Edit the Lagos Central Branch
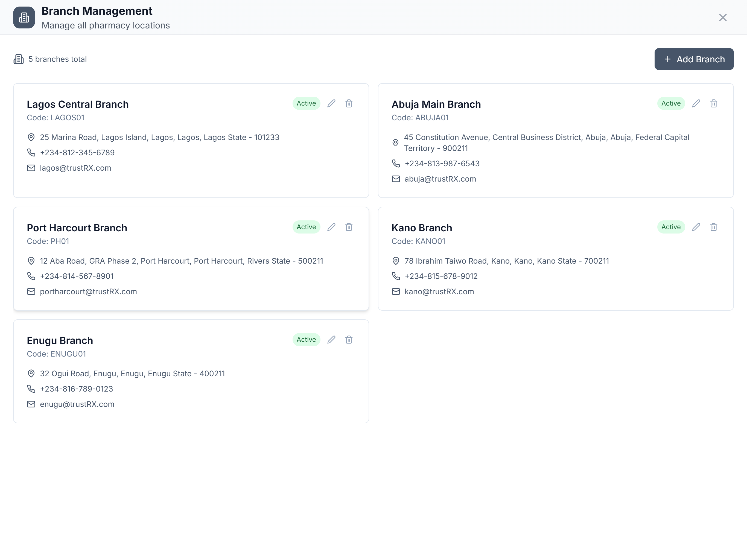This screenshot has height=560, width=747. [331, 103]
